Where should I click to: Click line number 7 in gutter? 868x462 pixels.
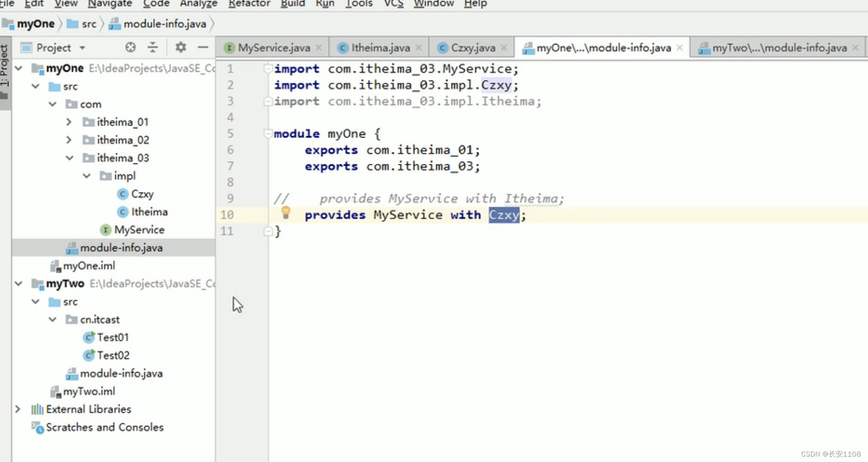(x=230, y=166)
